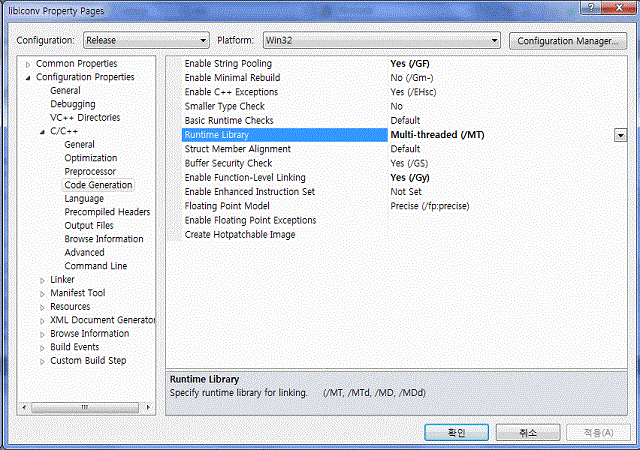Viewport: 640px width, 450px height.
Task: Select Code Generation in the tree
Action: tap(98, 185)
